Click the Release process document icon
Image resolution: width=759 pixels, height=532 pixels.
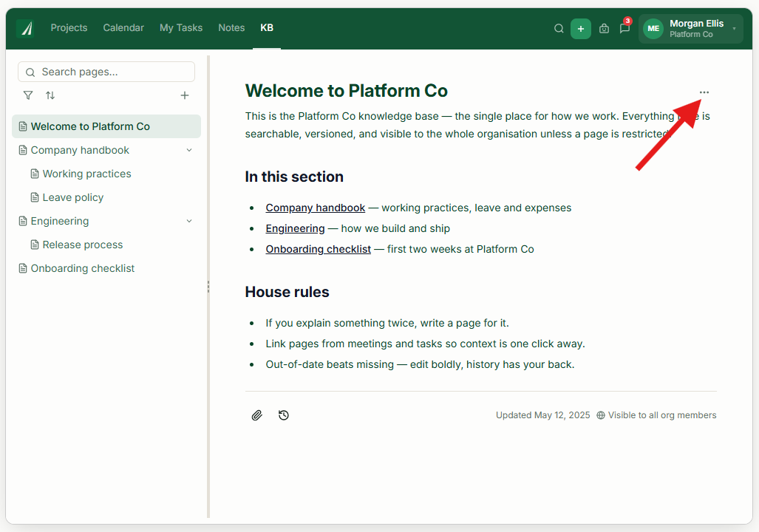35,245
